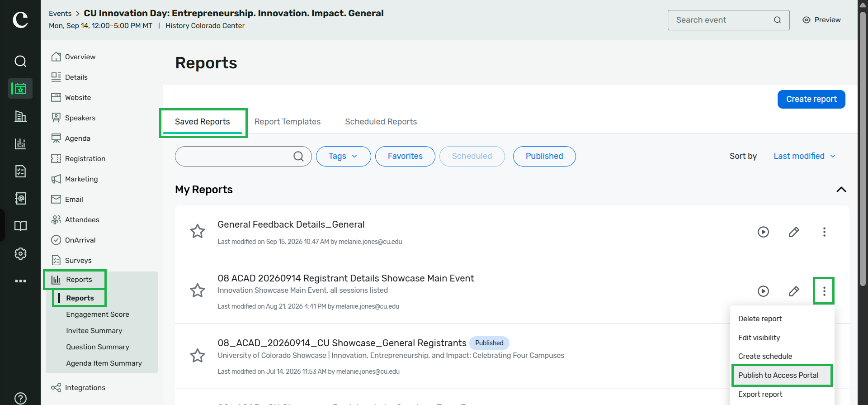Star the 08 ACAD Registrant Details Showcase report
Image resolution: width=868 pixels, height=405 pixels.
[x=198, y=290]
